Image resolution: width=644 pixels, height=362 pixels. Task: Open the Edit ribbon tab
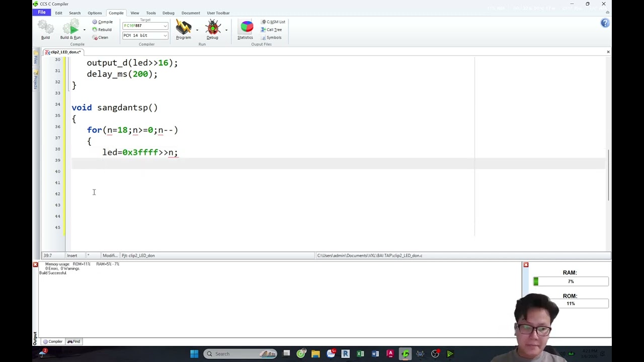pyautogui.click(x=59, y=13)
